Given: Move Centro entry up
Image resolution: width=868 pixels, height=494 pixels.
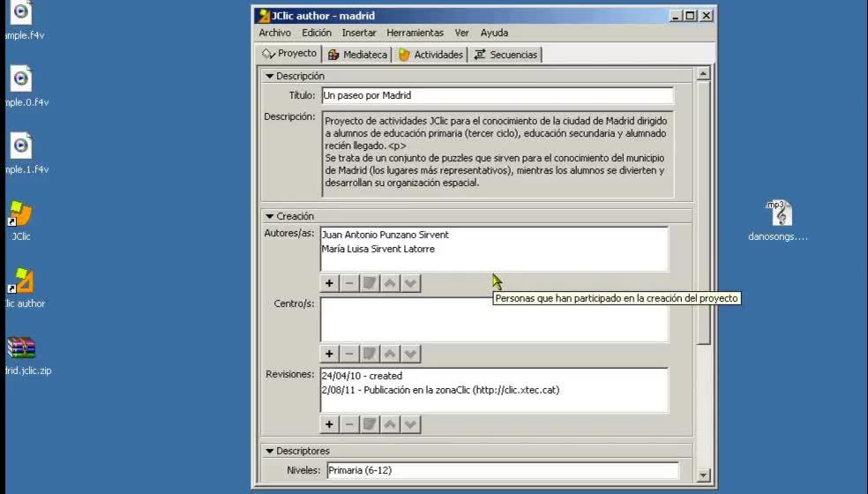Looking at the screenshot, I should pos(390,354).
